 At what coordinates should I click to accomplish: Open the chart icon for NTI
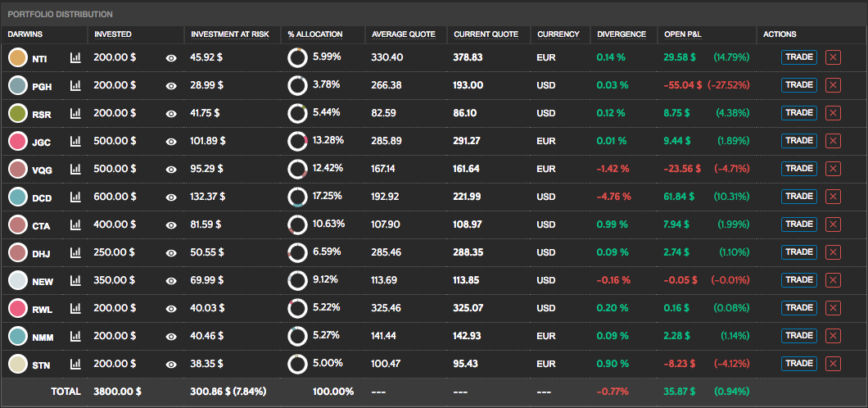click(x=76, y=58)
